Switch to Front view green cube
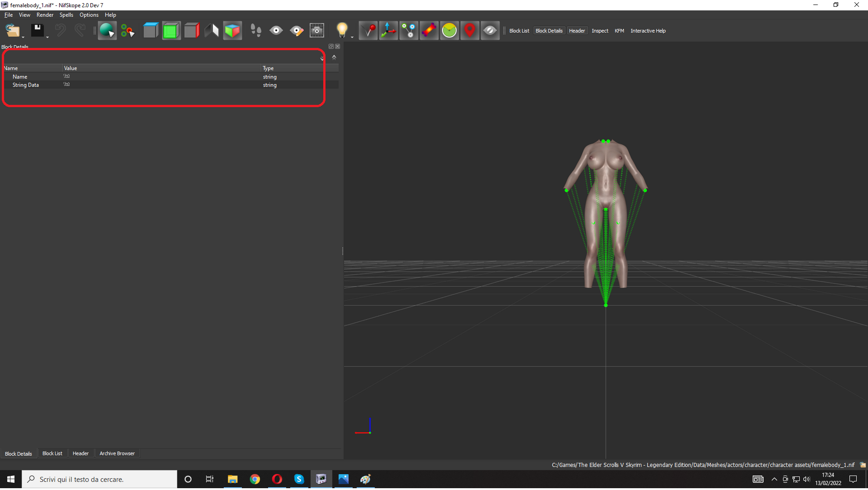The height and width of the screenshot is (490, 868). coord(171,31)
